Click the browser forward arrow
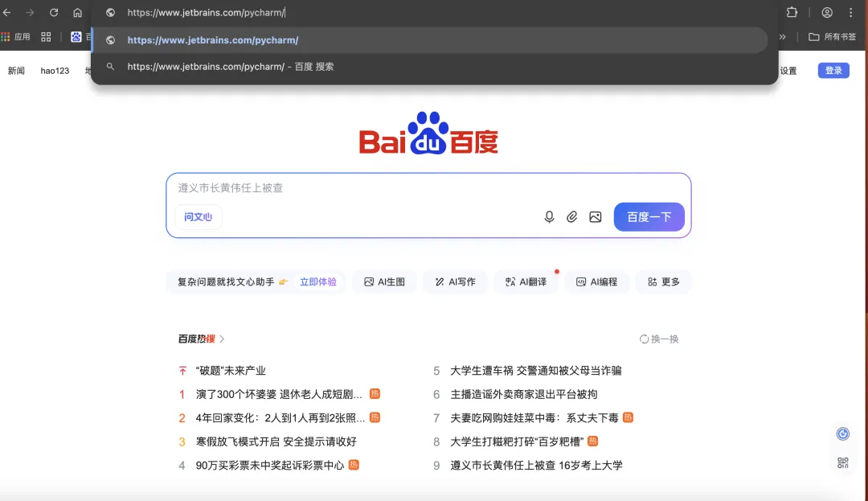This screenshot has height=501, width=868. click(30, 12)
